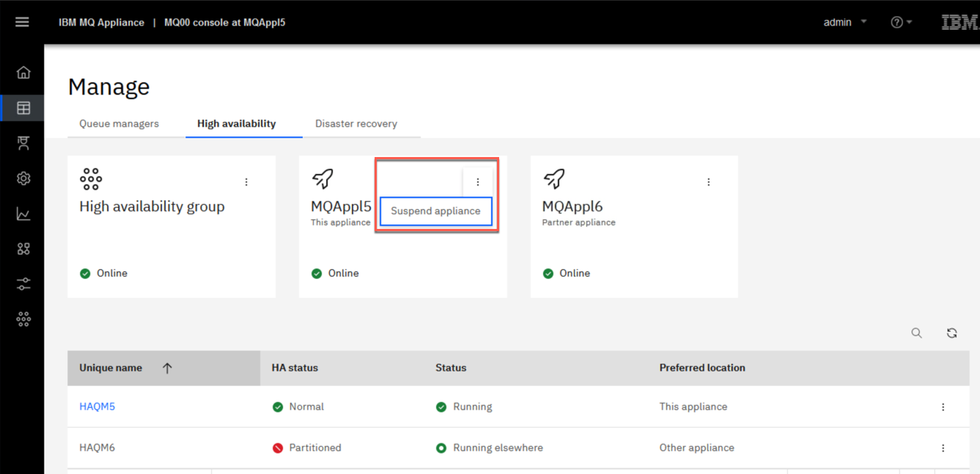Click the Manage page heading
980x474 pixels.
click(108, 87)
